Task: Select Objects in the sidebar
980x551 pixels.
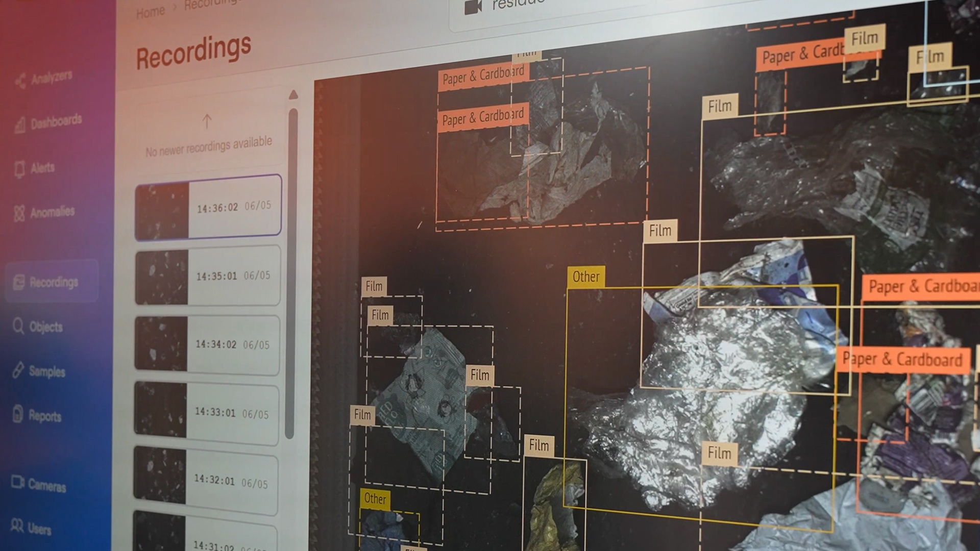Action: click(x=46, y=327)
